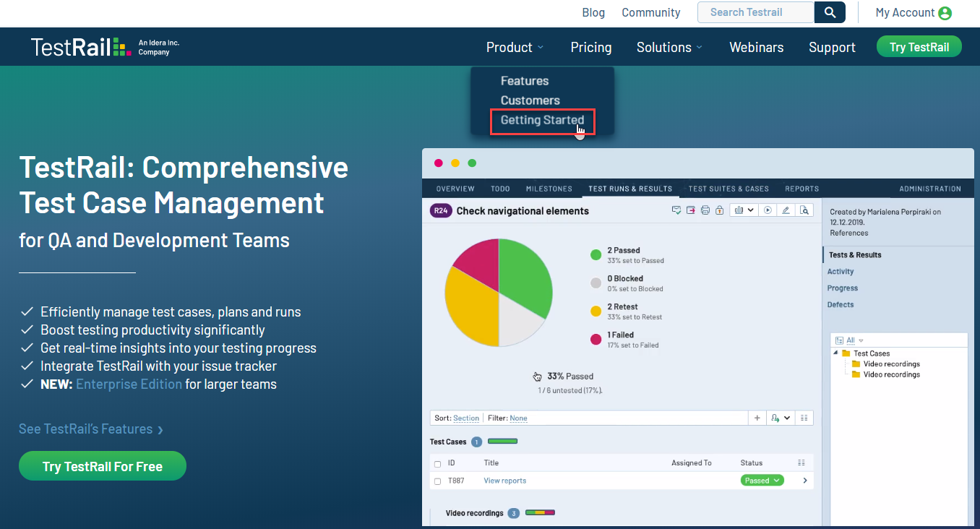The width and height of the screenshot is (980, 529).
Task: Open the ADMINISTRATION tab
Action: click(x=930, y=189)
